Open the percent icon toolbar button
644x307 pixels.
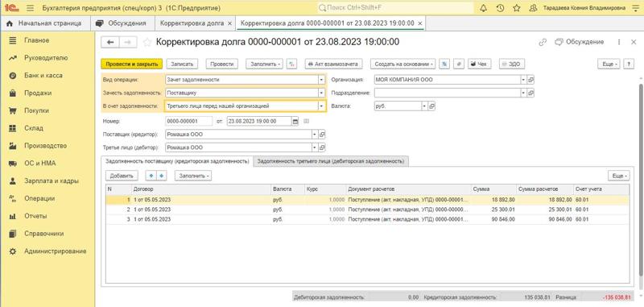point(444,64)
